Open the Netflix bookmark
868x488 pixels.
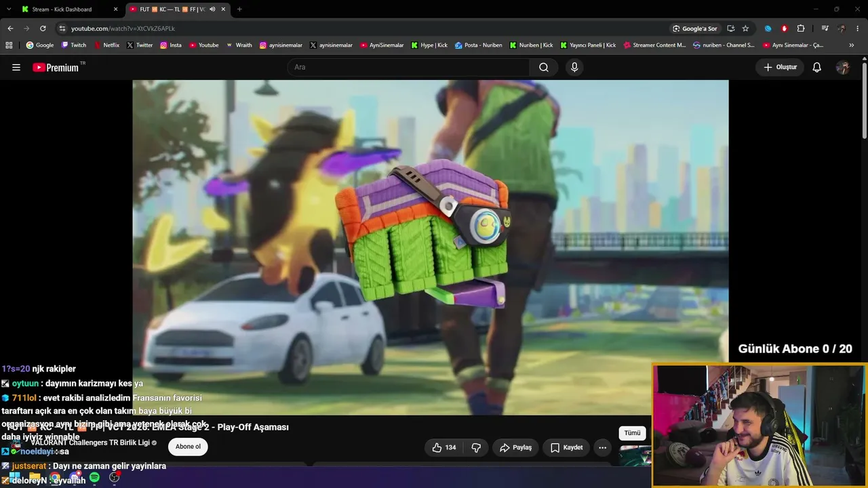tap(106, 45)
